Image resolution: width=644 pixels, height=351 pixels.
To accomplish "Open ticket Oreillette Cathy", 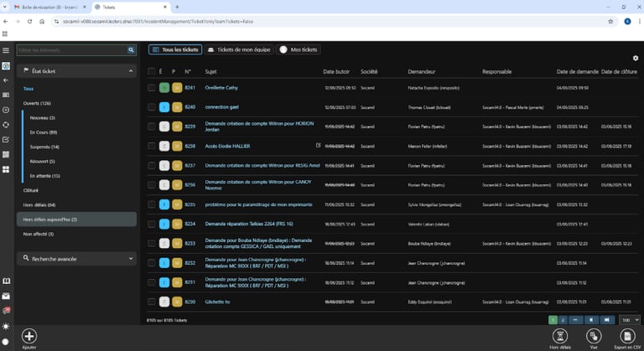I will point(221,88).
